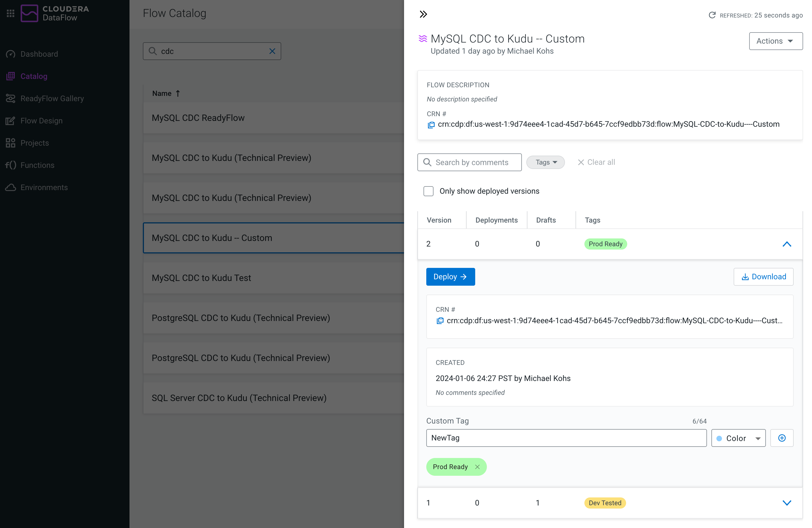This screenshot has width=812, height=528.
Task: Expand version 1 row details
Action: click(787, 503)
